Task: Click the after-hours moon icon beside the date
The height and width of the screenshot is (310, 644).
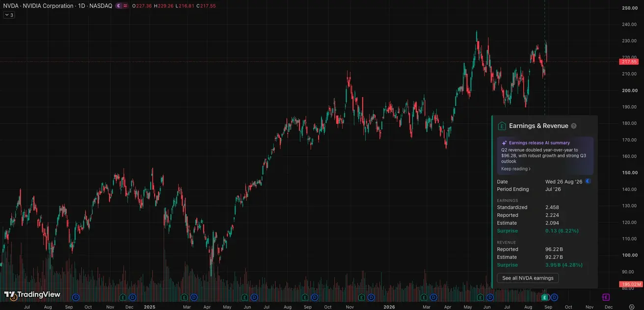Action: [588, 181]
